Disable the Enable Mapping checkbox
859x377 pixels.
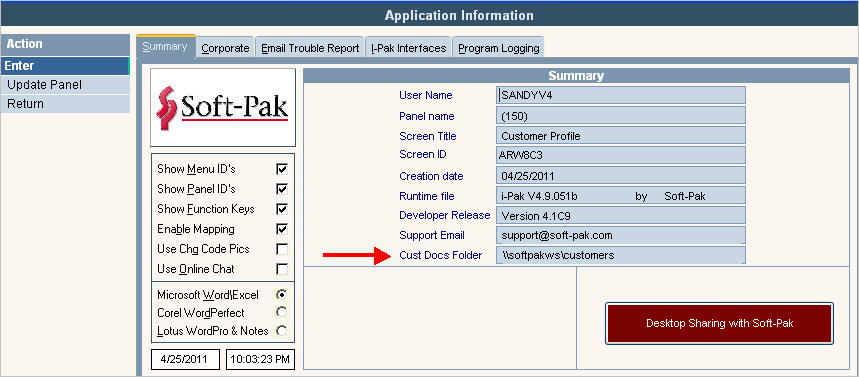[x=282, y=229]
